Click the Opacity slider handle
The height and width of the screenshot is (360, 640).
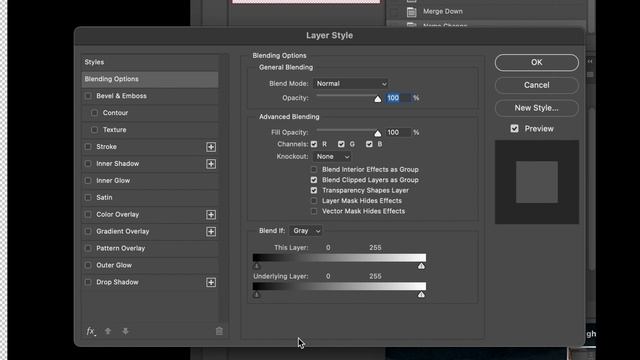pos(378,99)
